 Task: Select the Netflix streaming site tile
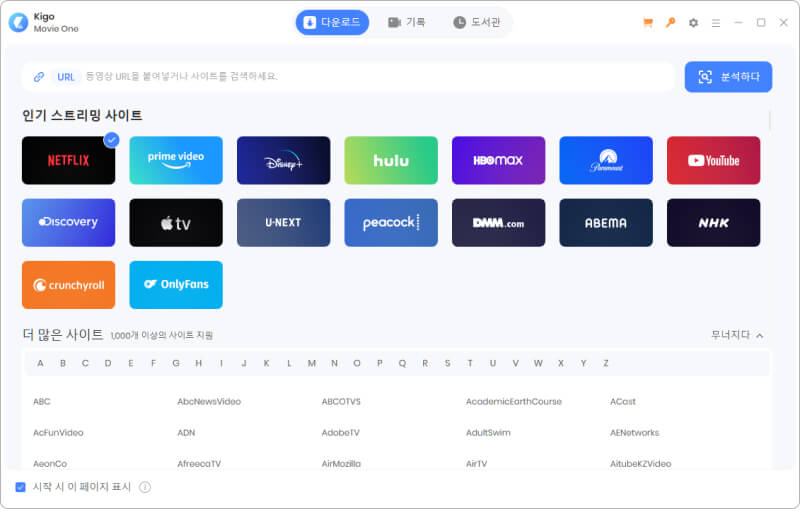tap(68, 160)
